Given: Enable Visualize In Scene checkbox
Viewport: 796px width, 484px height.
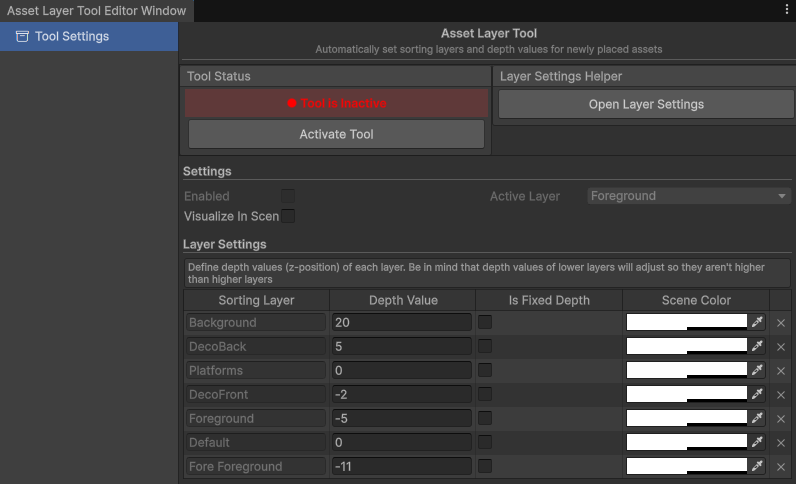Looking at the screenshot, I should point(288,216).
